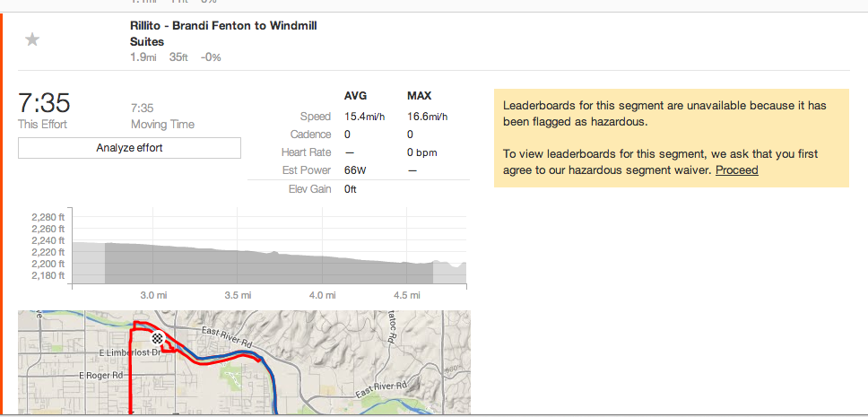The height and width of the screenshot is (417, 868).
Task: Click the 4.5 mi mark on elevation axis
Action: pos(407,296)
